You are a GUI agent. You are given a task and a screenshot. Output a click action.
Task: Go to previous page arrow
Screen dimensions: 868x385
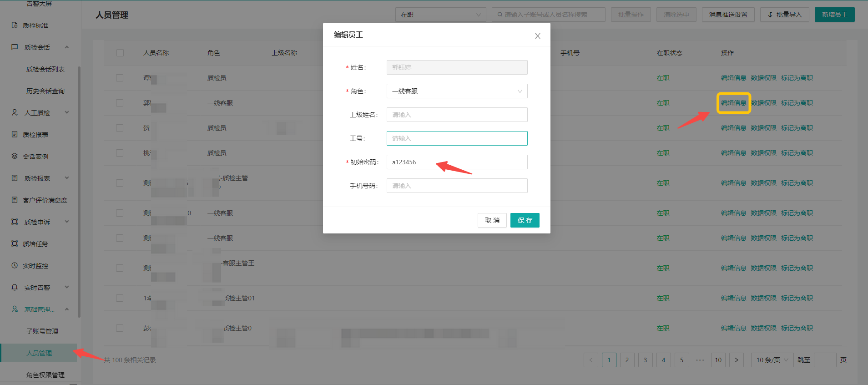(591, 360)
